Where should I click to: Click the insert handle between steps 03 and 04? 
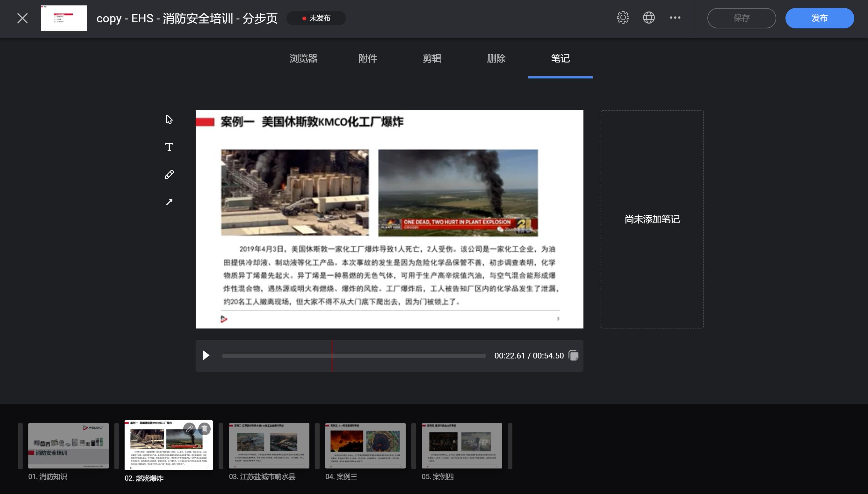317,446
